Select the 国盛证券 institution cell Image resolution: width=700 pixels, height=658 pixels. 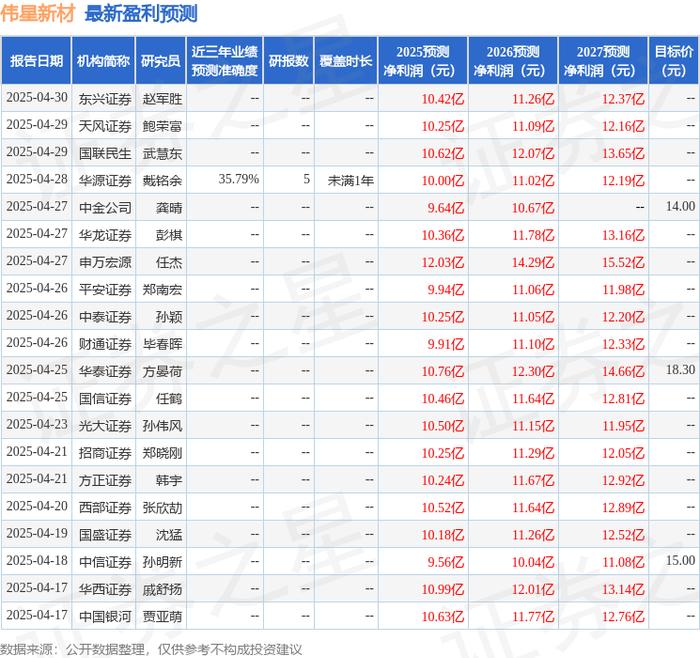pos(105,534)
